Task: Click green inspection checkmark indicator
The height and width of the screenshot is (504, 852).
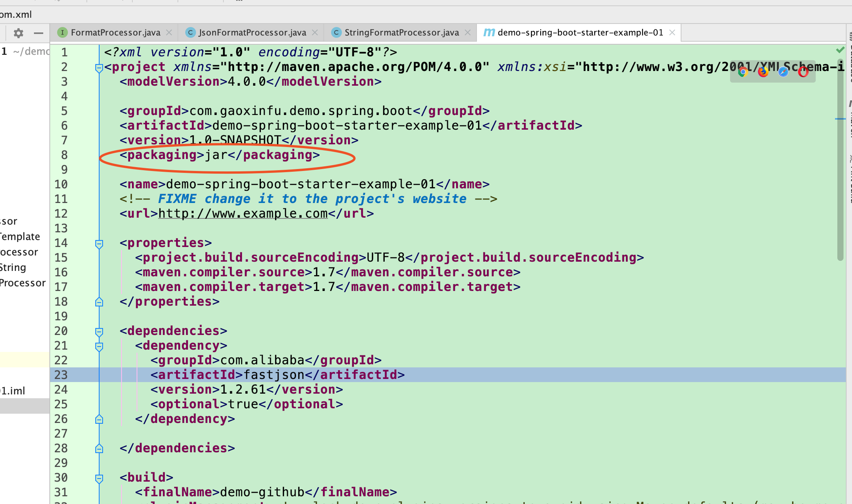Action: (840, 50)
